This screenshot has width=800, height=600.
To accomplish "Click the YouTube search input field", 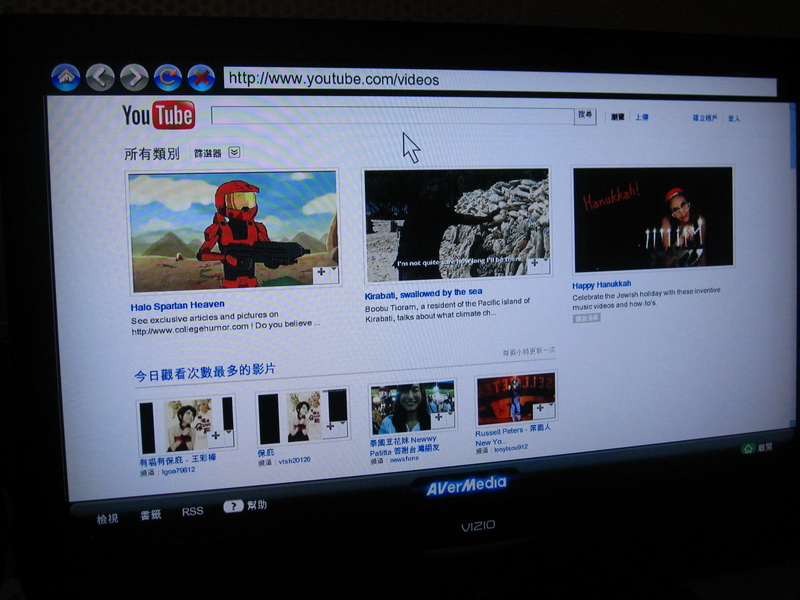I will tap(392, 115).
